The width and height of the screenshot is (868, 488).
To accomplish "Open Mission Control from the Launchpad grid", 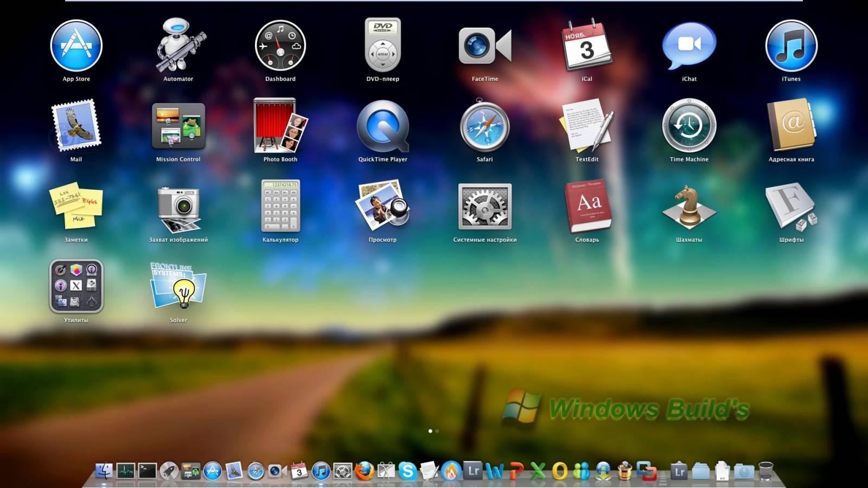I will 178,126.
